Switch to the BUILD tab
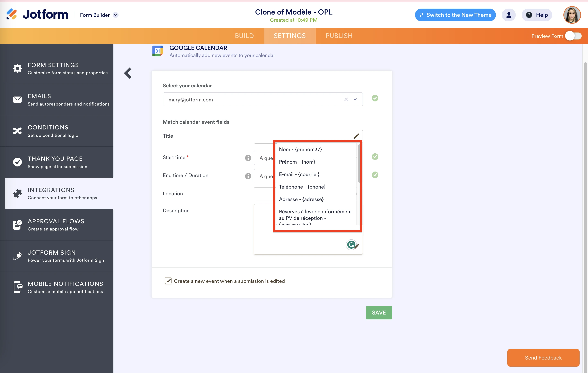The width and height of the screenshot is (588, 373). (244, 36)
